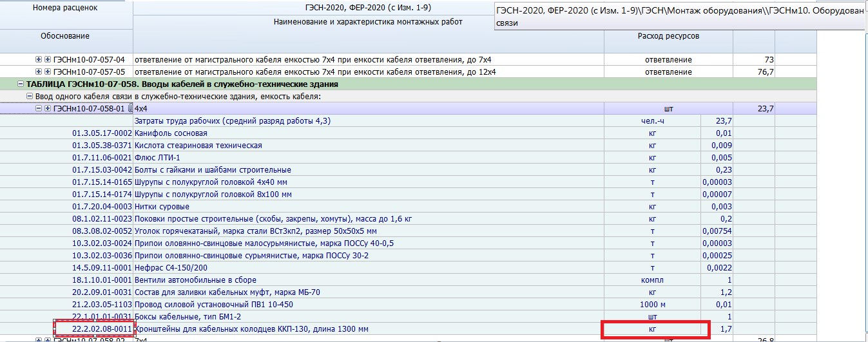Expand the leftmost plus box on row ГЭСНм10-07-057-05
The height and width of the screenshot is (342, 868).
pyautogui.click(x=39, y=72)
